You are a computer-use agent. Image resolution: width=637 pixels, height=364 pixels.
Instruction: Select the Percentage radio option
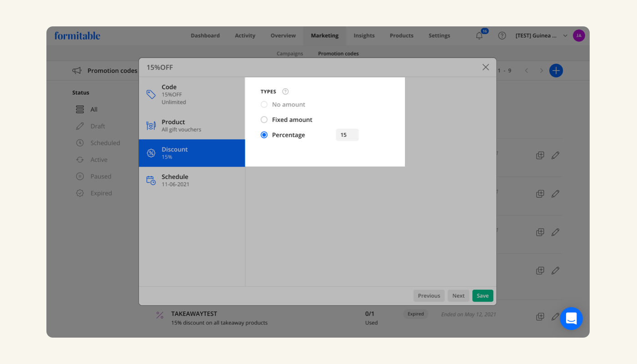(264, 135)
